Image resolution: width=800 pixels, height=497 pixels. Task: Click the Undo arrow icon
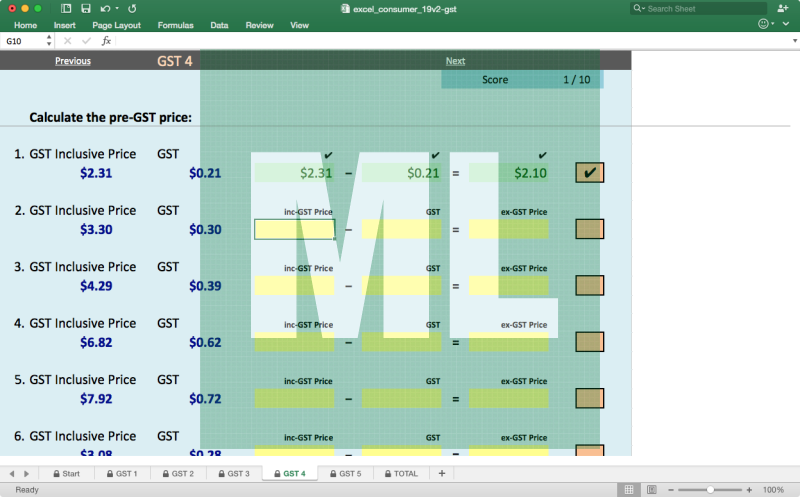104,8
